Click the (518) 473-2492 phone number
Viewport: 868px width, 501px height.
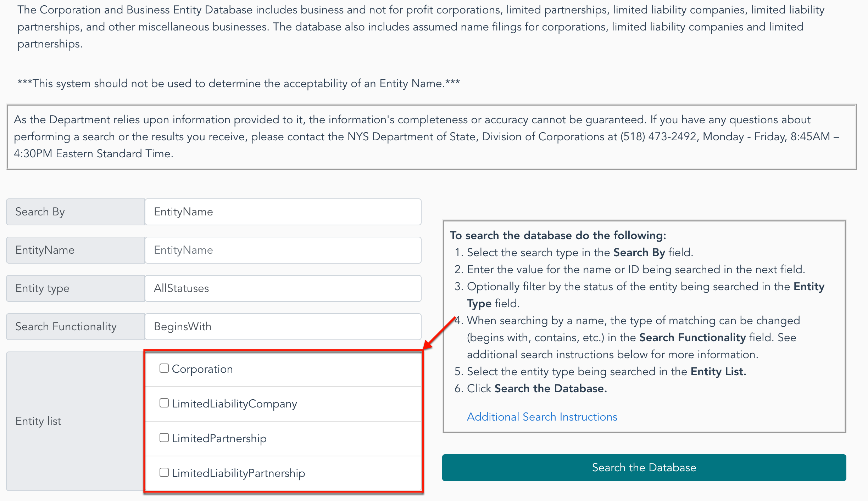tap(658, 137)
